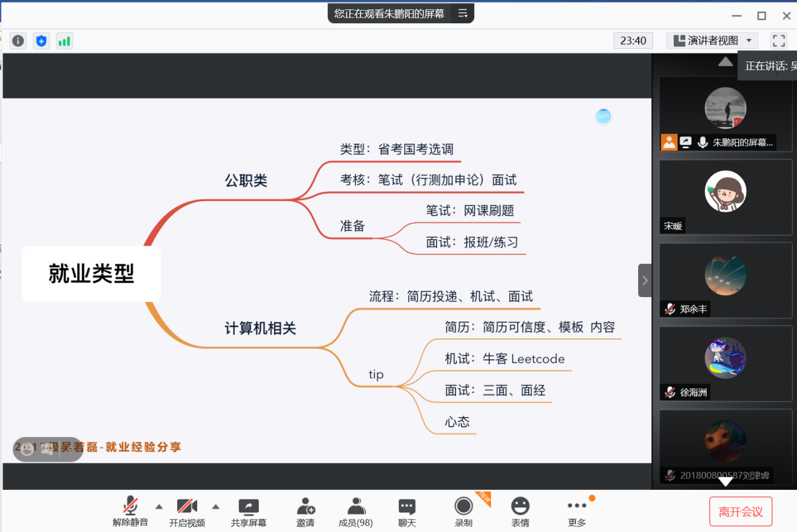Click Leave Meeting (离开会议) button

[x=740, y=512]
